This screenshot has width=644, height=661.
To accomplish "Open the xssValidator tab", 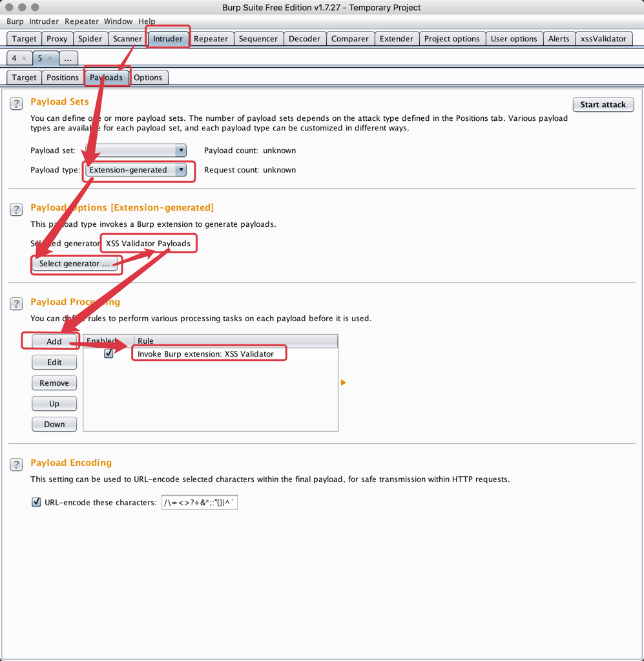I will click(603, 39).
